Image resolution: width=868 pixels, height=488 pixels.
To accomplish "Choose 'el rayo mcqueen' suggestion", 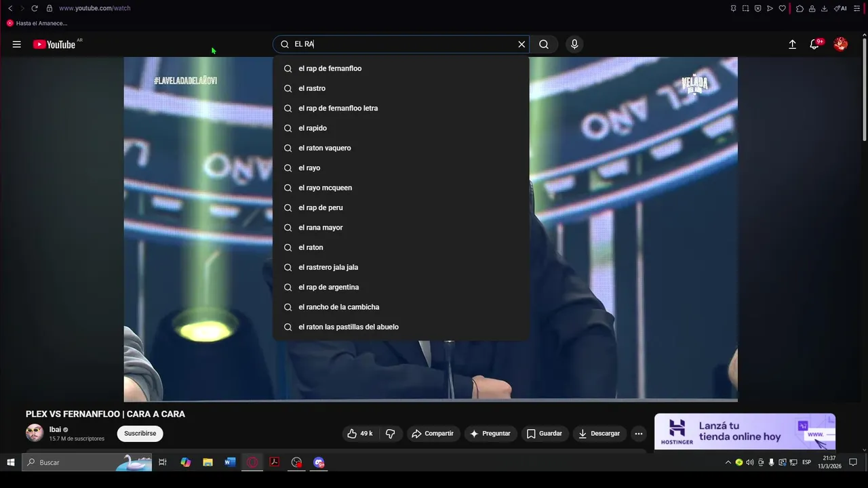I will 401,188.
